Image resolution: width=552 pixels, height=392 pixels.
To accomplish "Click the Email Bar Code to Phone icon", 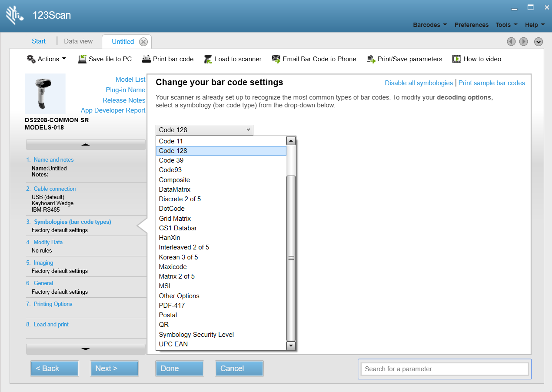I will [276, 59].
